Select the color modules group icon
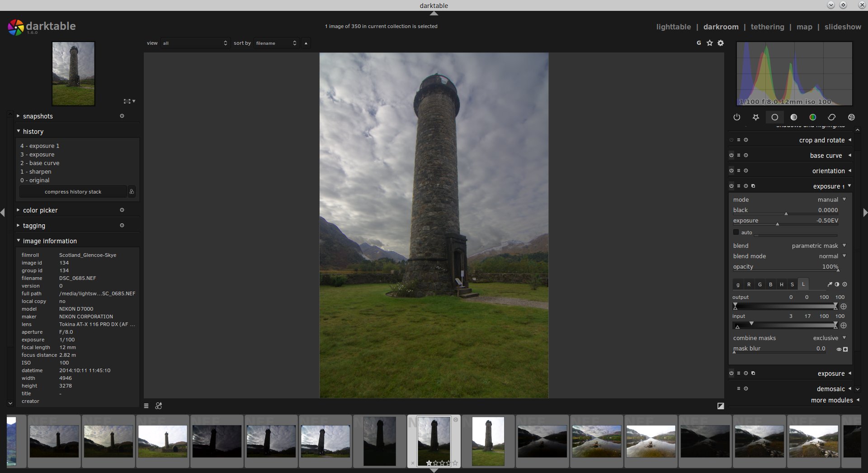Image resolution: width=868 pixels, height=473 pixels. [812, 117]
